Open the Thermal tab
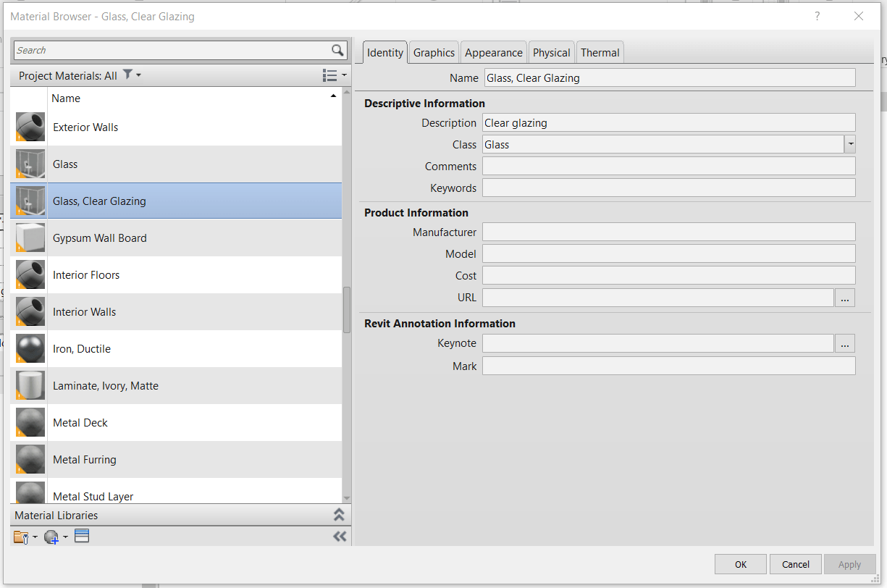 click(x=600, y=51)
